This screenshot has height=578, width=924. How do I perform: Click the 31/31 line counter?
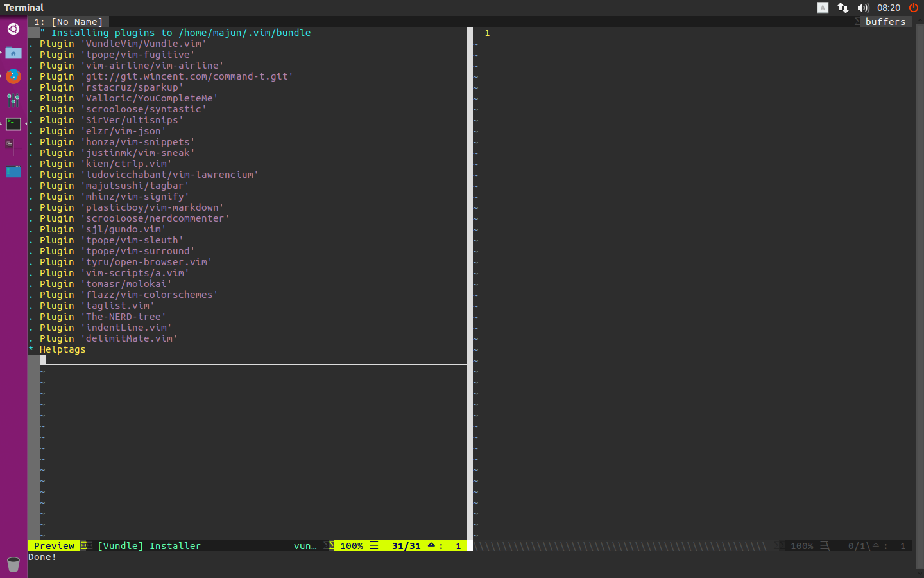[406, 546]
